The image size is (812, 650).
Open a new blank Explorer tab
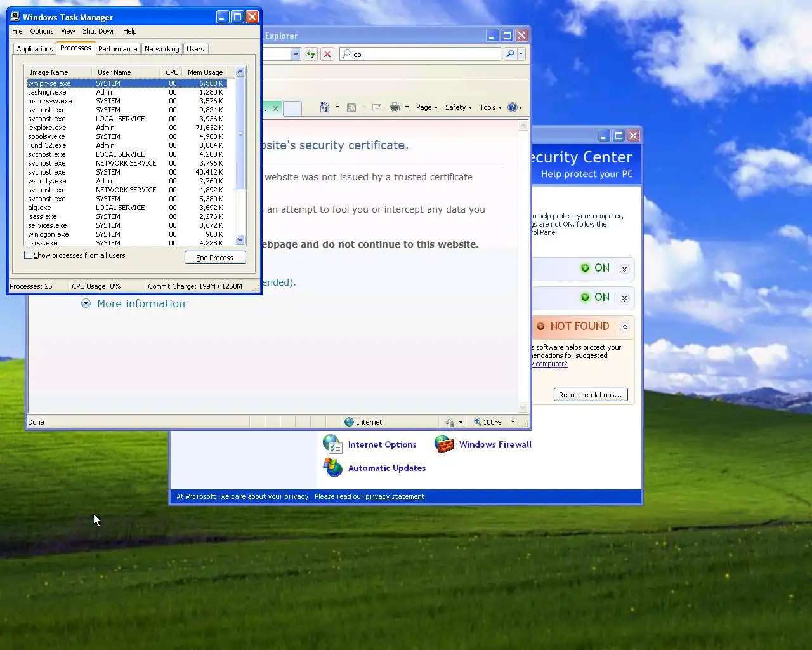pos(292,109)
